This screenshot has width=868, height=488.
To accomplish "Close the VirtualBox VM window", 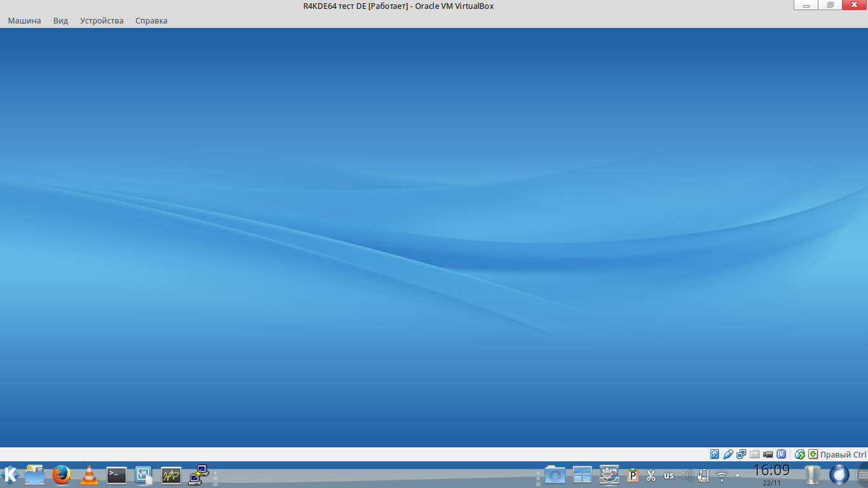I will [853, 5].
